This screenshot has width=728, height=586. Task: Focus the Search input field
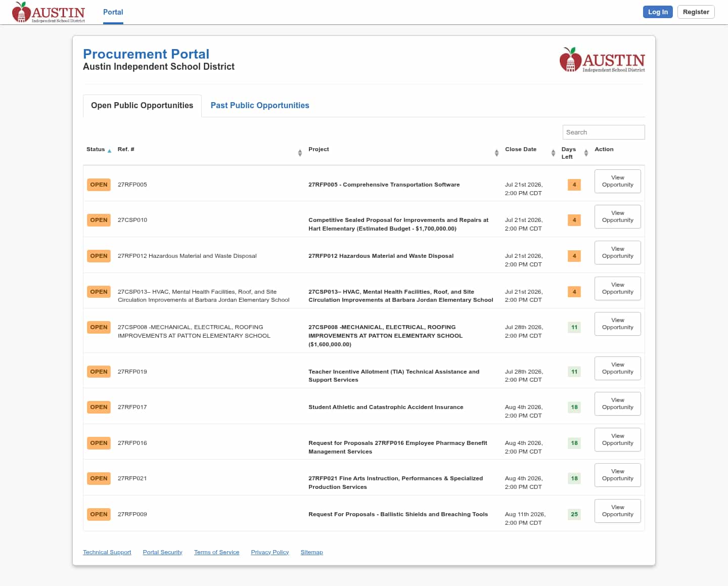(x=604, y=132)
